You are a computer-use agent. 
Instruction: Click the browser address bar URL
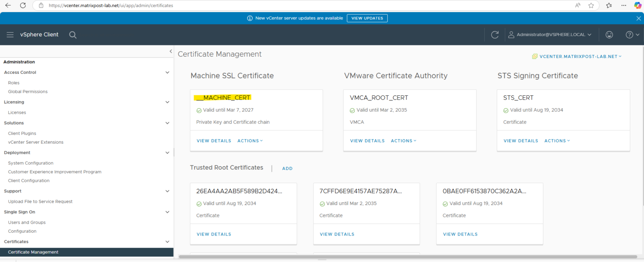click(111, 5)
